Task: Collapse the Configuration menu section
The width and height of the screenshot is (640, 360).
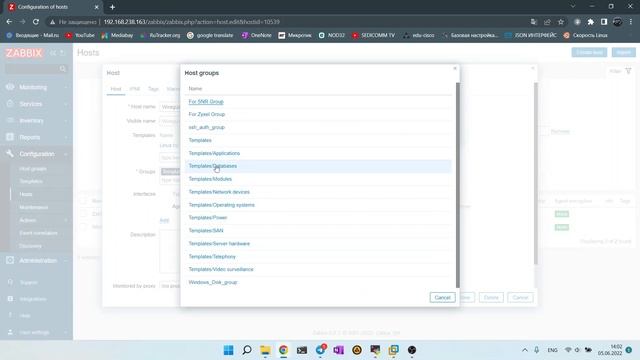Action: pos(37,154)
